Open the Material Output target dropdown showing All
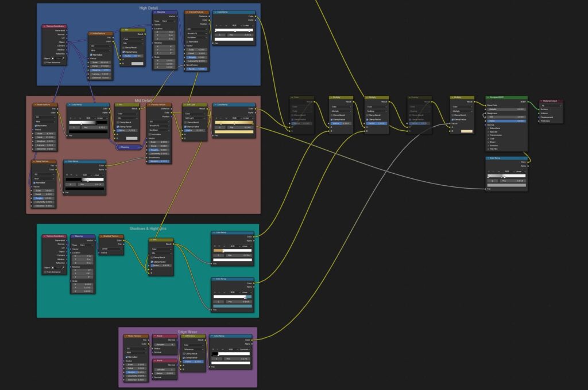588x390 pixels. [x=551, y=106]
